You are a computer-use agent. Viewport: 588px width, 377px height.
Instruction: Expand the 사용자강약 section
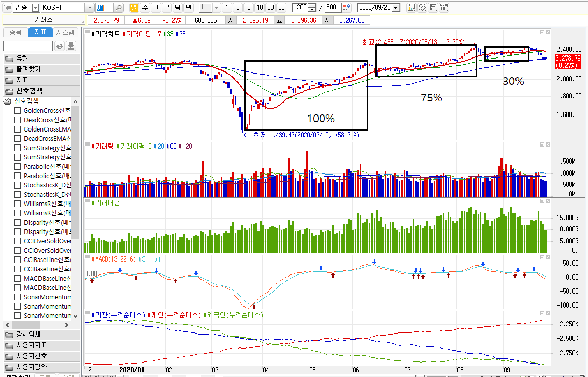[x=41, y=367]
